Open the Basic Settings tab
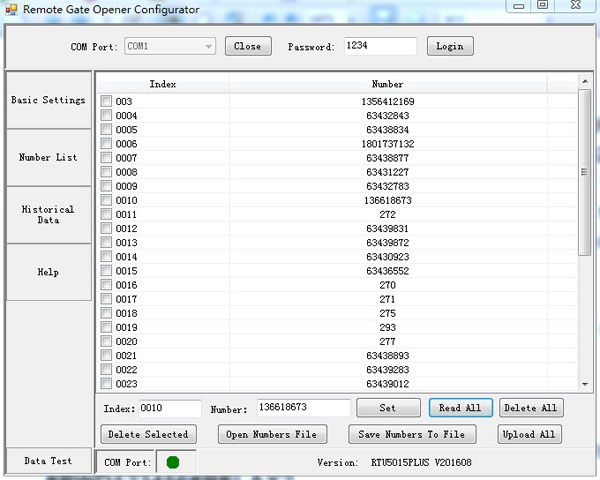Viewport: 600px width, 480px height. tap(48, 101)
